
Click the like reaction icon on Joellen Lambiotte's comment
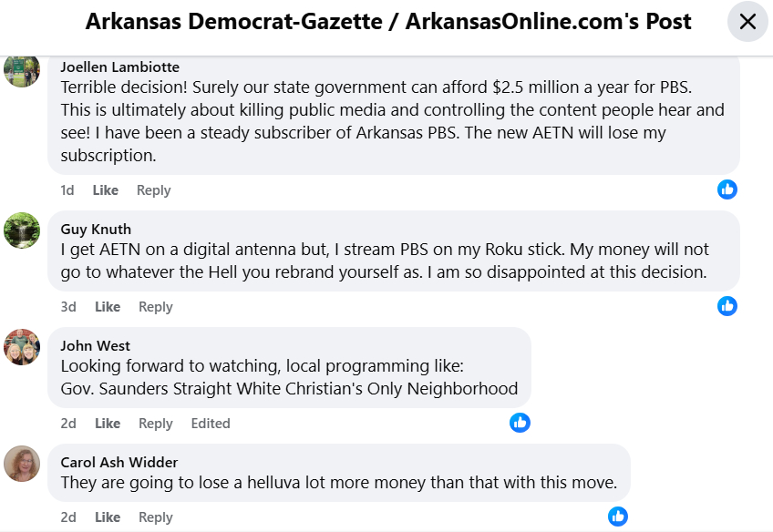click(727, 189)
